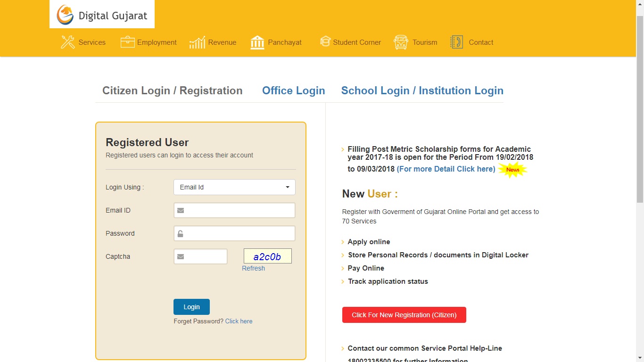
Task: Open the Forget Password Click here link
Action: pos(239,321)
